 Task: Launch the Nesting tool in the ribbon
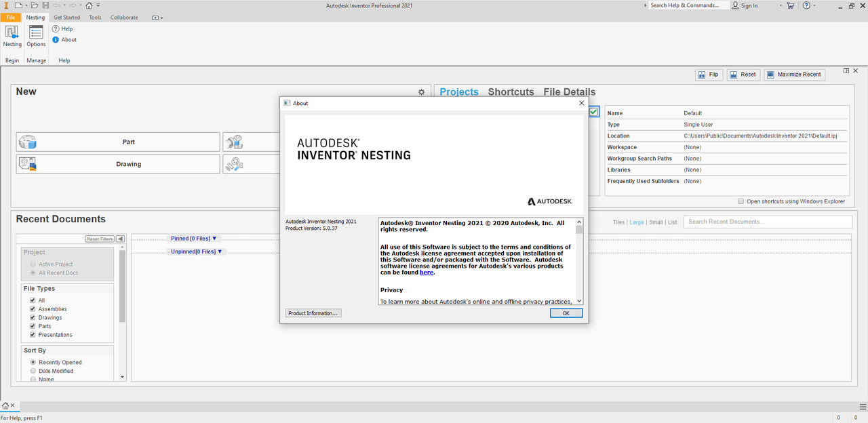click(x=12, y=36)
